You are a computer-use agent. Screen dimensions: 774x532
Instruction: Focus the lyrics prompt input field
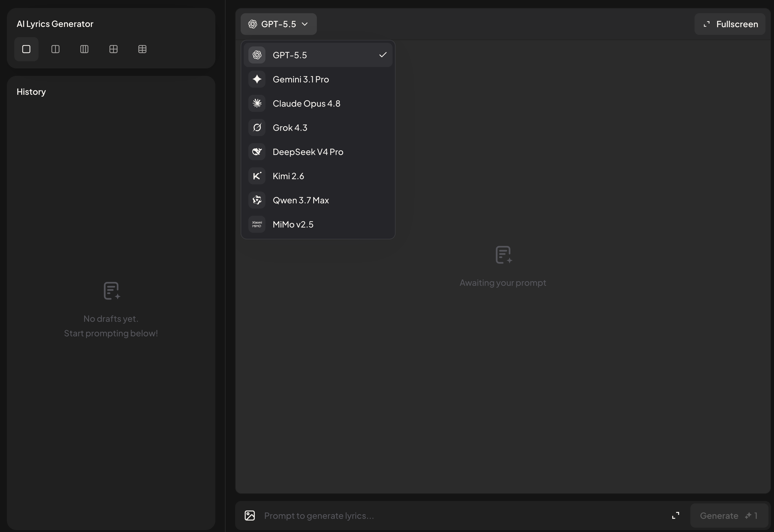(x=464, y=516)
